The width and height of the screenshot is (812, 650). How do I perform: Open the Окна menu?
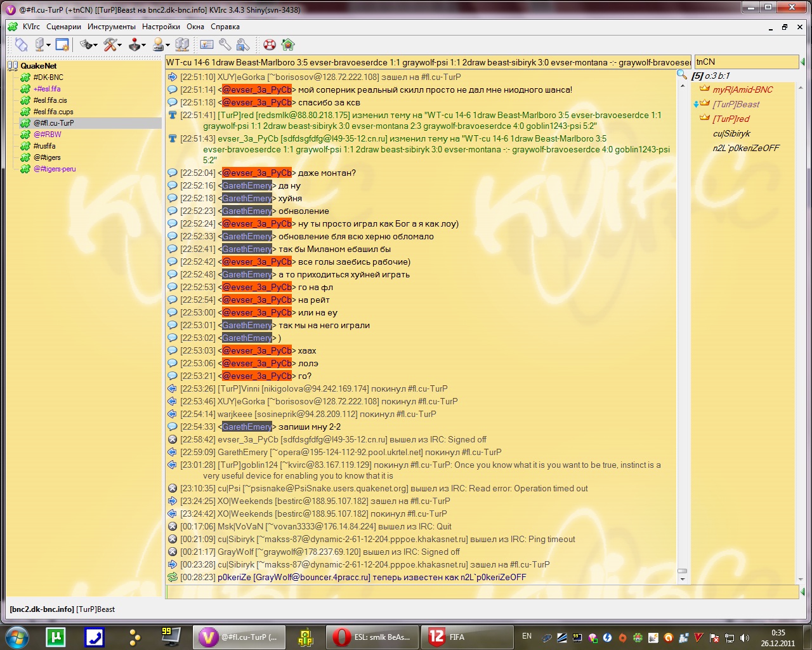pyautogui.click(x=195, y=27)
